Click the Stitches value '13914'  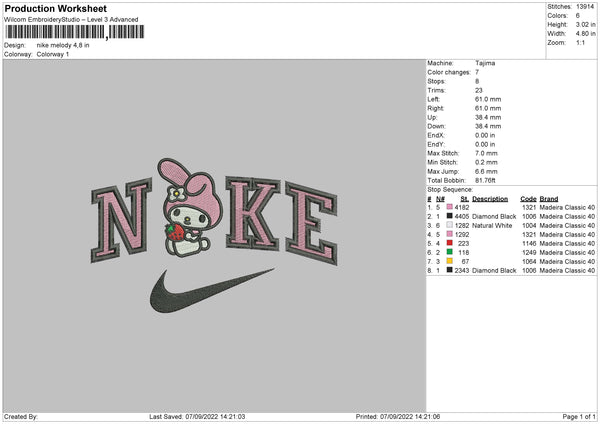pyautogui.click(x=585, y=7)
